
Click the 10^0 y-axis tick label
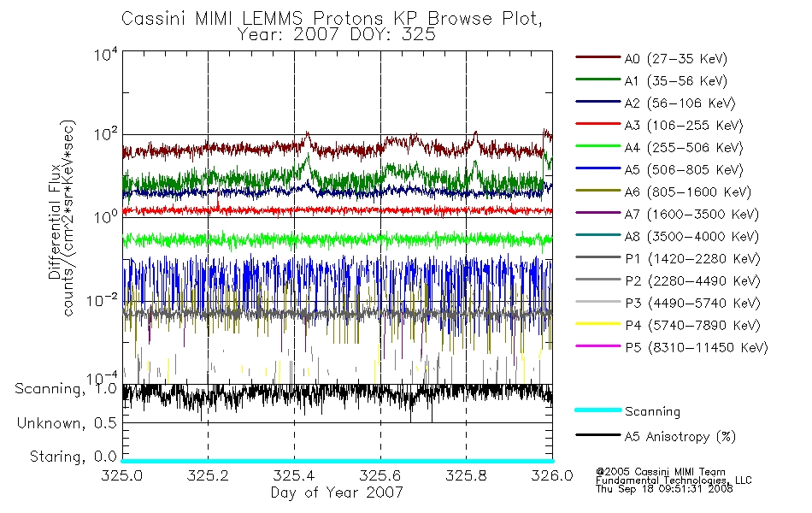[106, 216]
